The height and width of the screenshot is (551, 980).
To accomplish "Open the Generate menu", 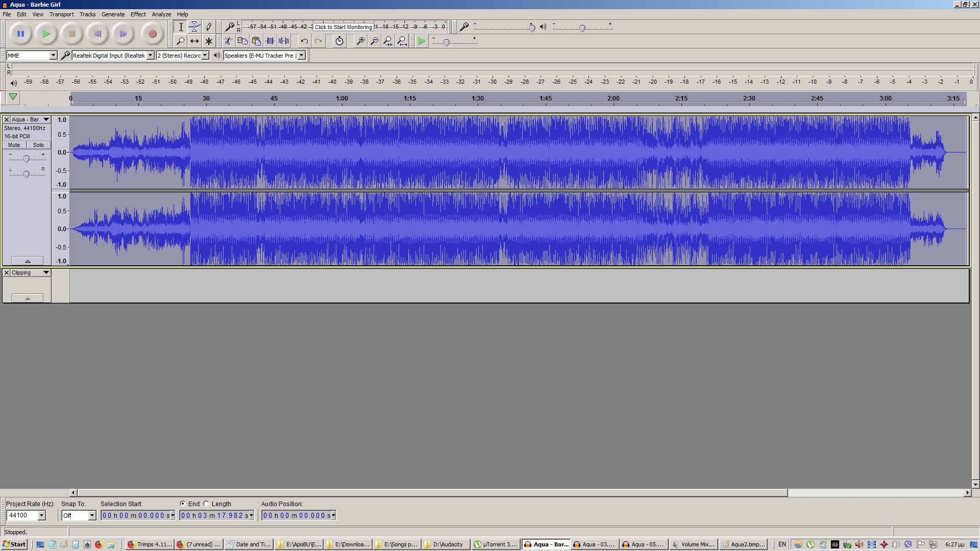I will (113, 14).
